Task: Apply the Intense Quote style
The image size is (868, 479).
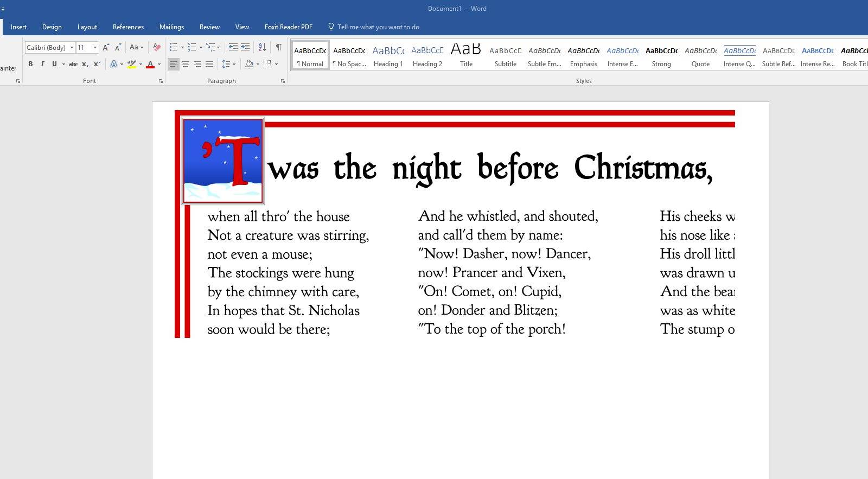Action: (739, 55)
